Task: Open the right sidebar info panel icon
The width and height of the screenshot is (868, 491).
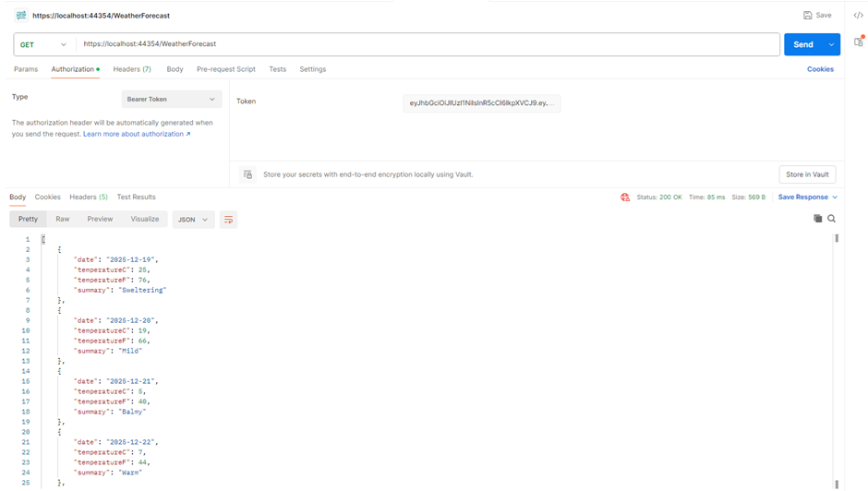Action: point(858,42)
